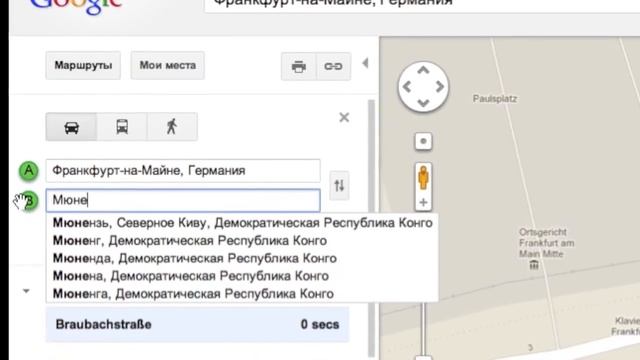Close the directions panel
Viewport: 640px width, 360px height.
tap(344, 118)
